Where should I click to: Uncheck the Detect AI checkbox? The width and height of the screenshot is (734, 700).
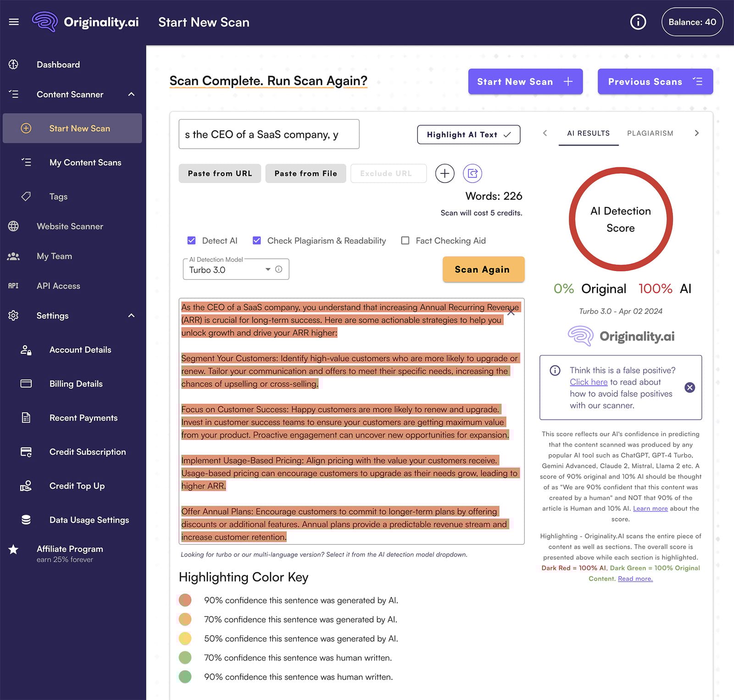(191, 240)
